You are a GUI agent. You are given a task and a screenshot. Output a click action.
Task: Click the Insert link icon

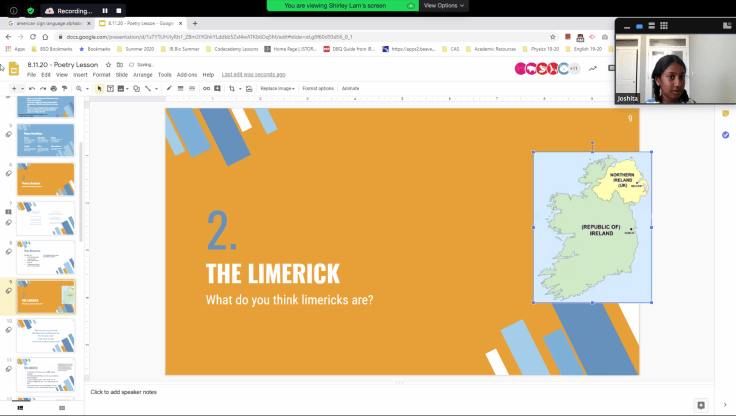pos(206,88)
